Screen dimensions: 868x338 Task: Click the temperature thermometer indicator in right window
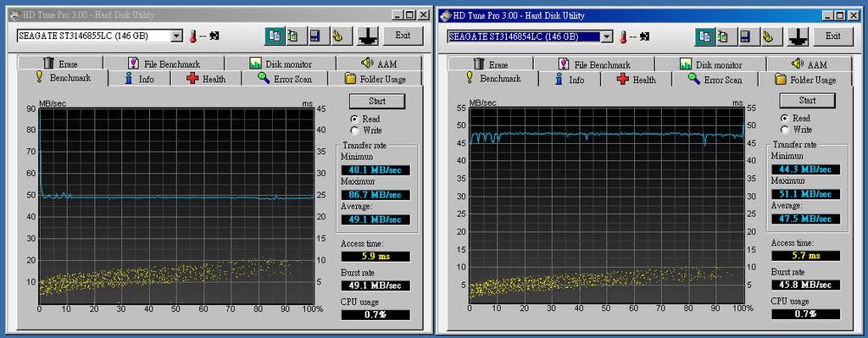[x=623, y=36]
